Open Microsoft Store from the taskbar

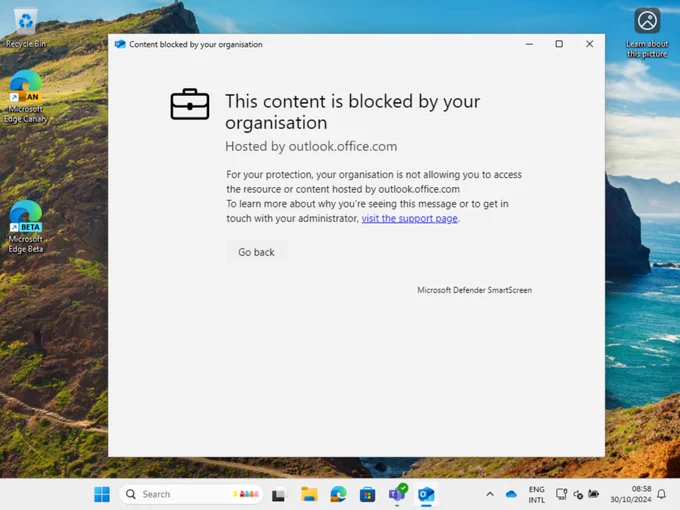[367, 494]
